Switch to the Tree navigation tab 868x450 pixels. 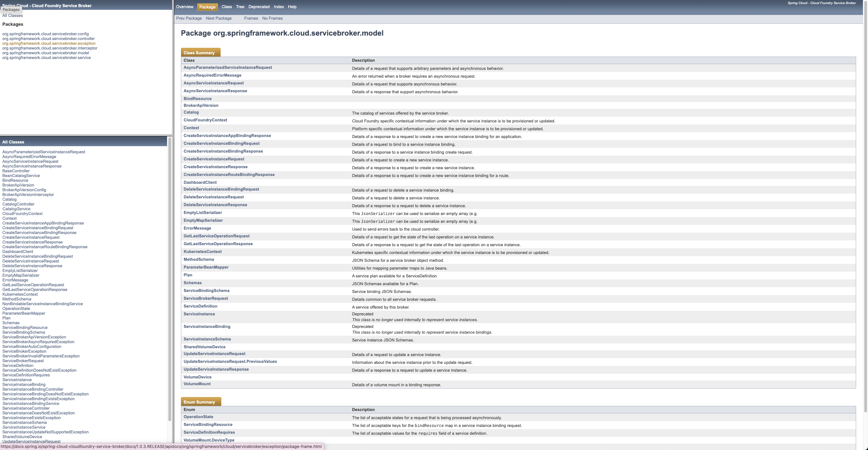pyautogui.click(x=240, y=7)
